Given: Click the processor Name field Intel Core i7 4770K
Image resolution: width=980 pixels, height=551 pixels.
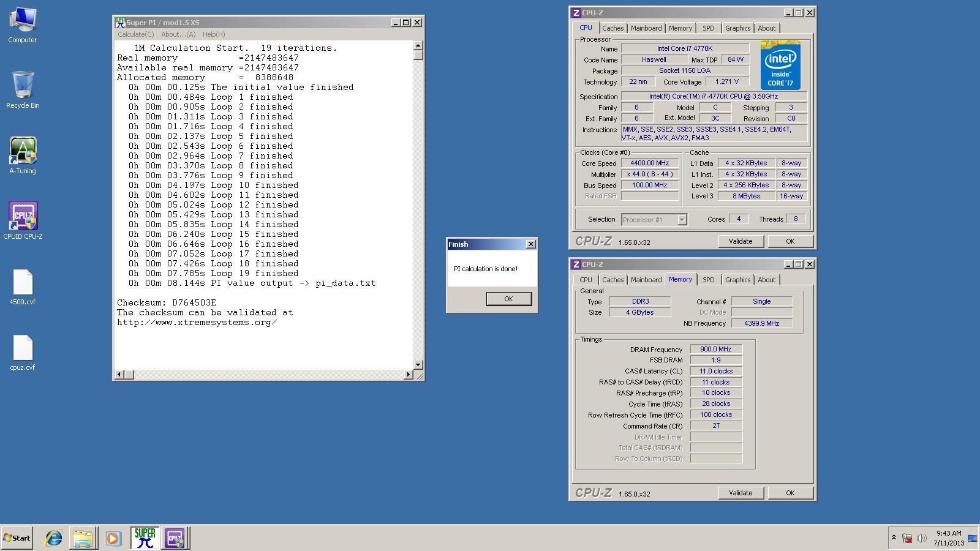Looking at the screenshot, I should [x=685, y=48].
